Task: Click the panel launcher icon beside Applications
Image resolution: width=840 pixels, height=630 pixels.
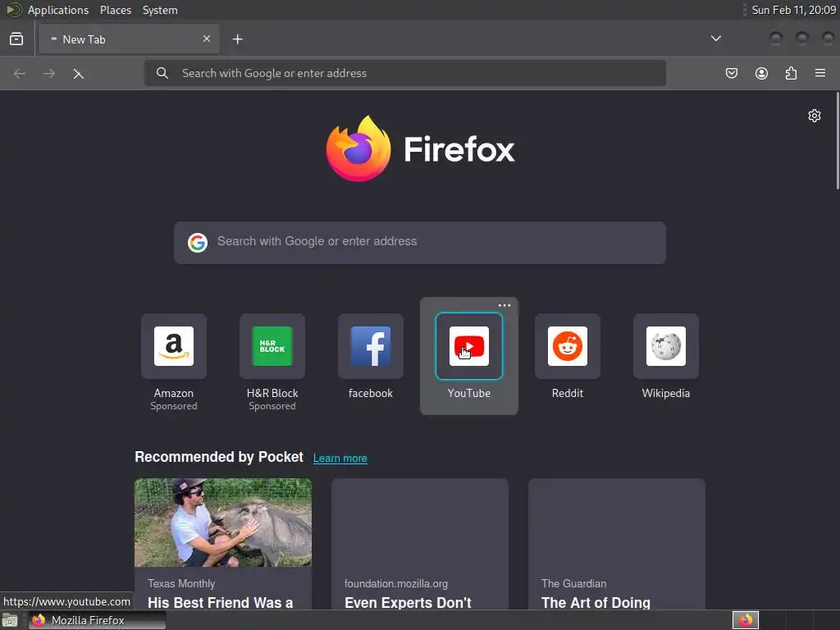Action: 13,10
